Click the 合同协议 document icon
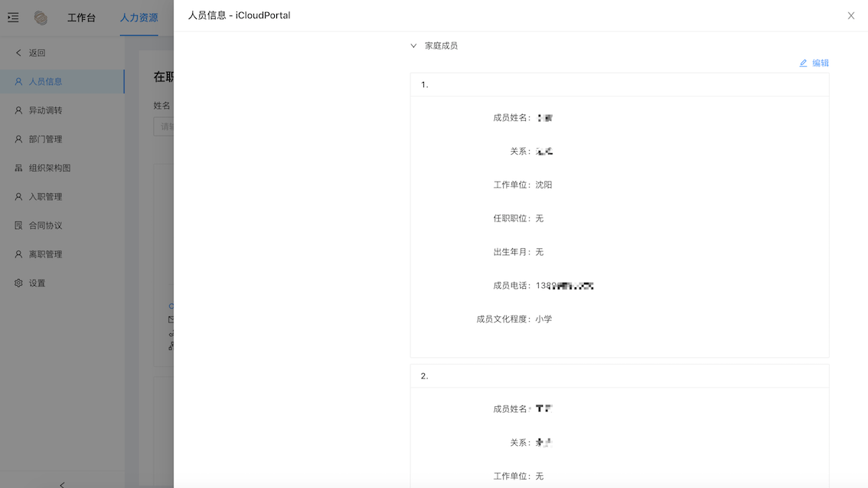The height and width of the screenshot is (488, 868). (x=18, y=225)
